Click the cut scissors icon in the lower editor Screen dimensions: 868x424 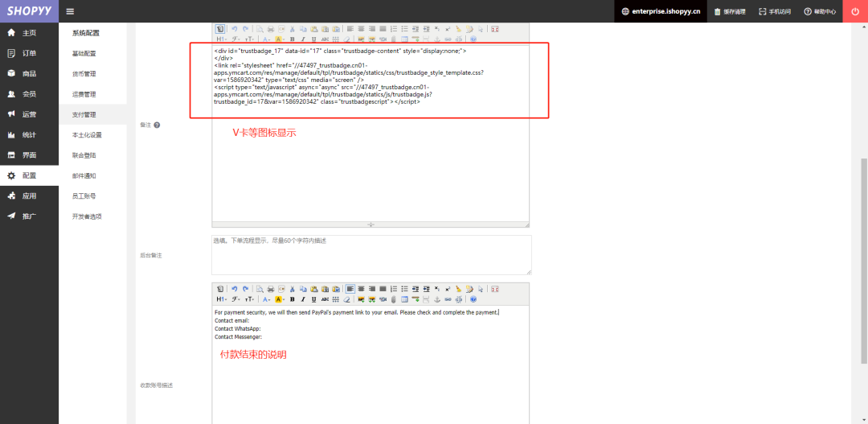(x=293, y=289)
